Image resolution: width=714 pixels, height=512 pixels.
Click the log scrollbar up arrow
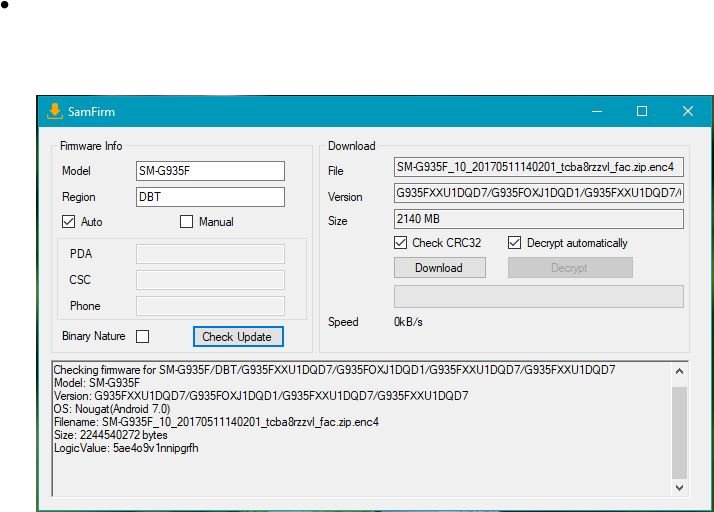tap(679, 371)
